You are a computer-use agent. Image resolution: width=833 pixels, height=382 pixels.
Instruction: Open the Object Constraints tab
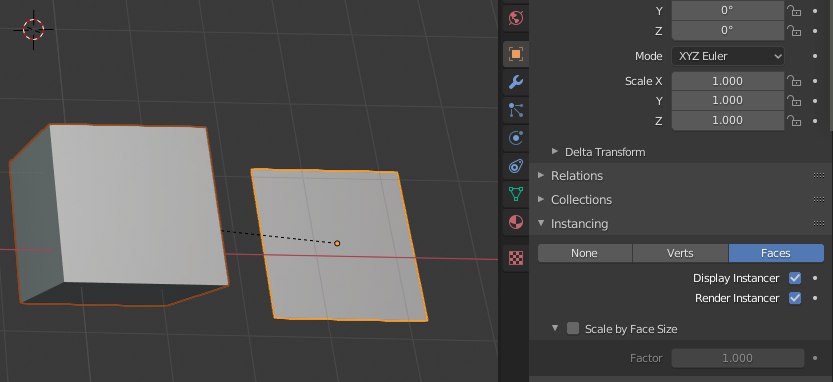coord(515,166)
